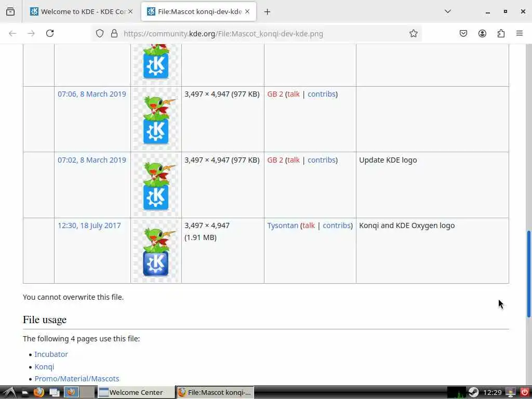Expand the list all tabs dropdown
The height and width of the screenshot is (399, 532).
(x=448, y=11)
